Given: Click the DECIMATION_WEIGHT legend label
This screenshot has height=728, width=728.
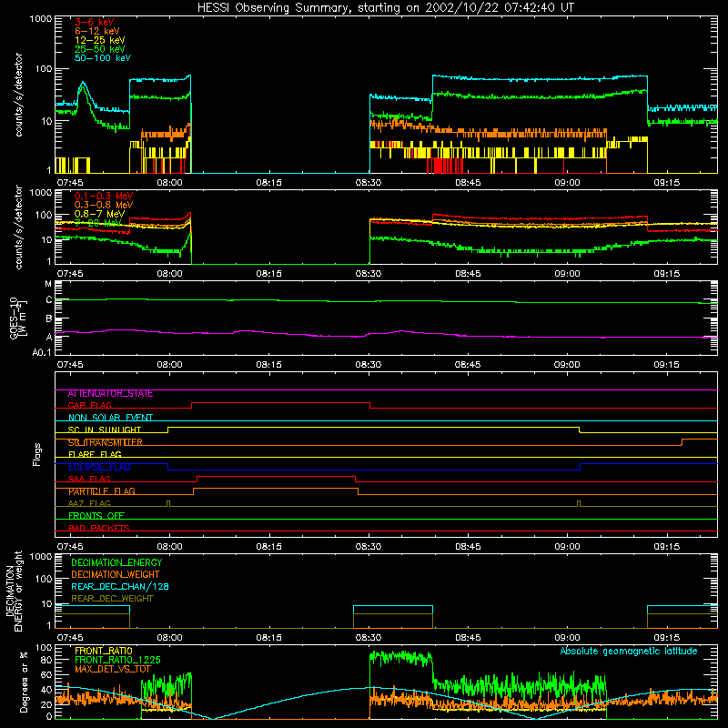Looking at the screenshot, I should (x=116, y=574).
